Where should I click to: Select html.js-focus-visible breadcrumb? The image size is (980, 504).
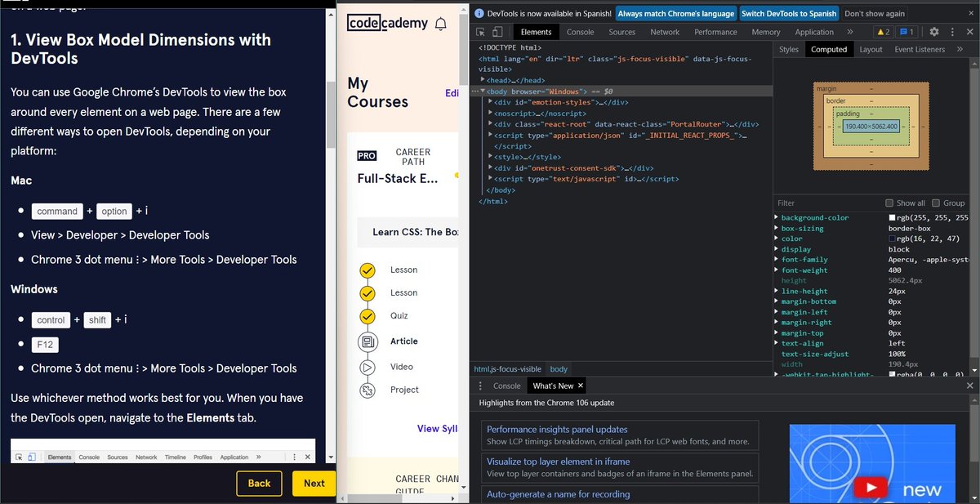507,369
